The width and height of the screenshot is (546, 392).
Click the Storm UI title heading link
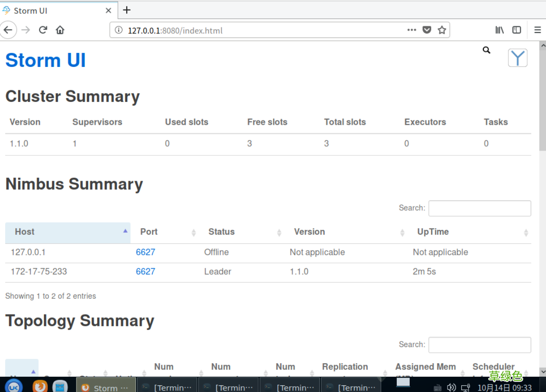(x=45, y=60)
